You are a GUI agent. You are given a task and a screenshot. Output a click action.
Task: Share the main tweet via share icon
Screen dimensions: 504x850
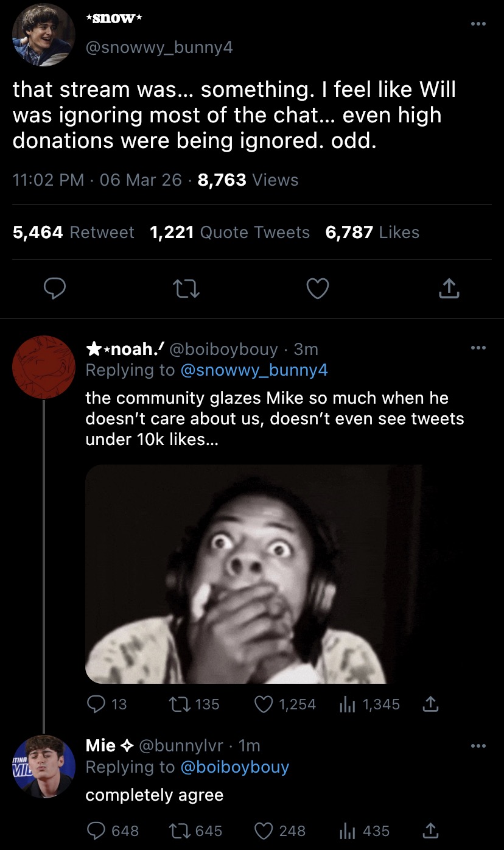(x=449, y=290)
